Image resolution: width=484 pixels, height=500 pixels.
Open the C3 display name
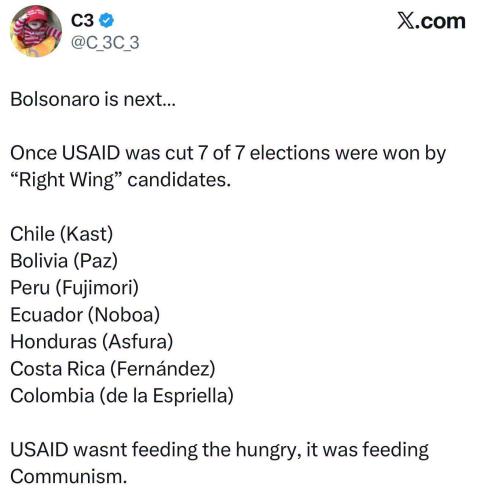point(82,21)
